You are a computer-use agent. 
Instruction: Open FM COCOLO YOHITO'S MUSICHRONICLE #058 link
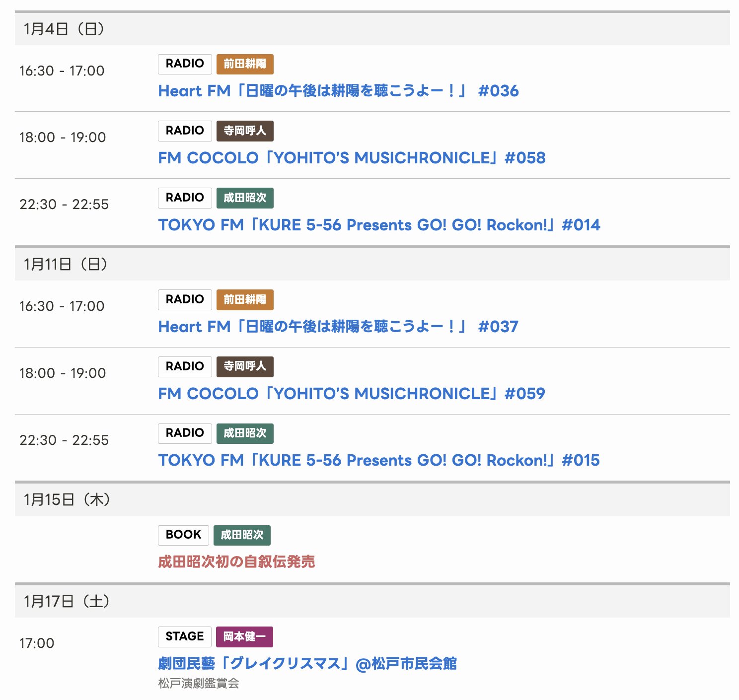[x=351, y=158]
